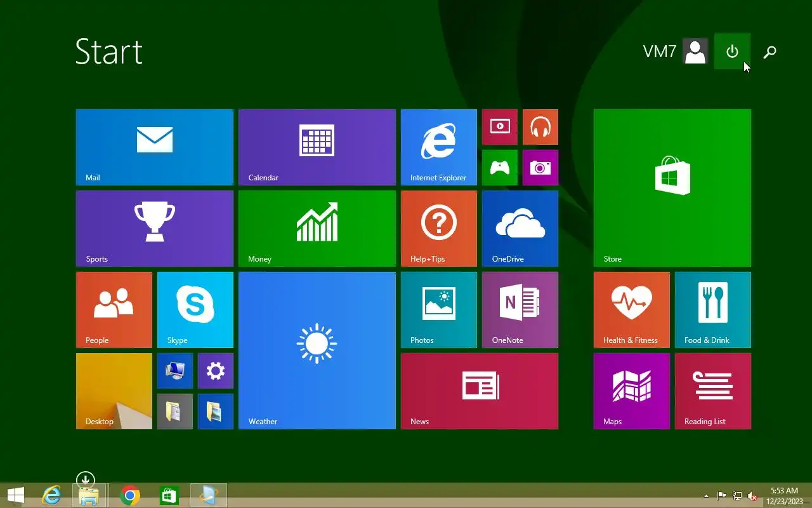Open the Sports trophy tile
This screenshot has width=812, height=508.
[155, 229]
